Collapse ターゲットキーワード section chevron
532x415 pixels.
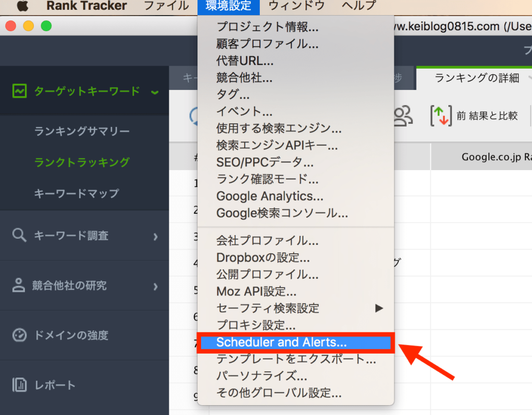point(155,92)
